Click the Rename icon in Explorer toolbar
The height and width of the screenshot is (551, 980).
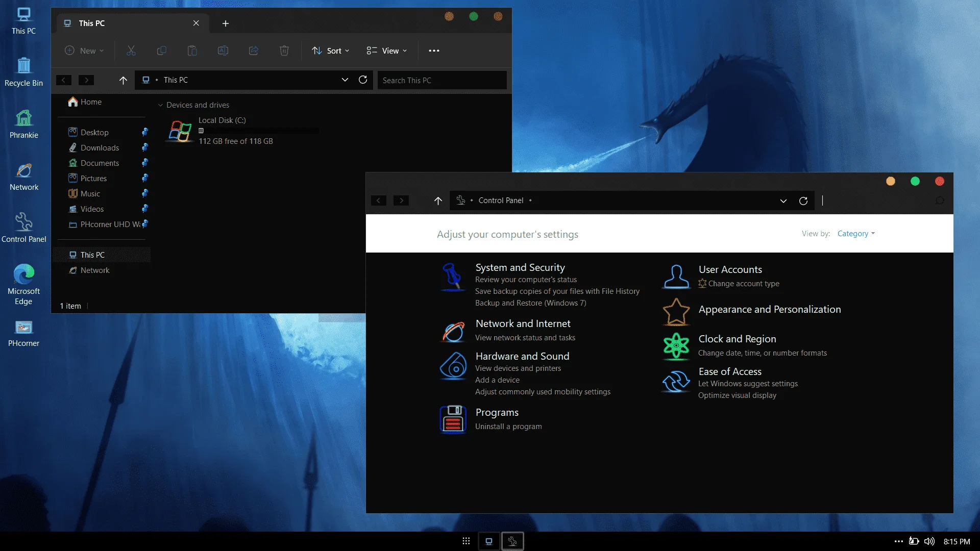coord(223,51)
